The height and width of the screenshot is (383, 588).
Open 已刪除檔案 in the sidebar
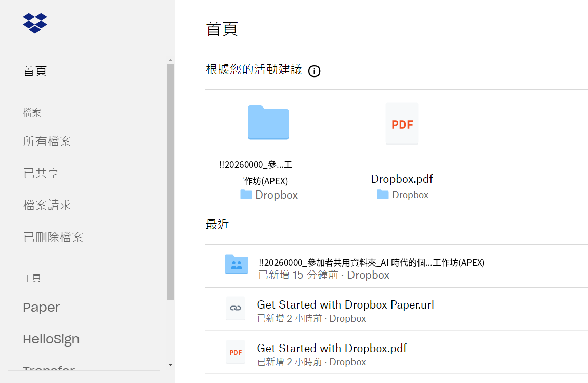tap(53, 237)
